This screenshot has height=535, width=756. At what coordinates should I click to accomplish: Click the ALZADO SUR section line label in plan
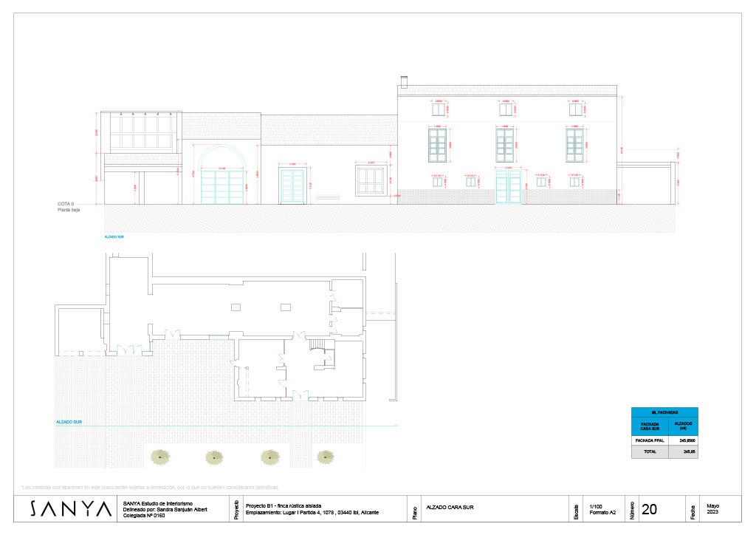pyautogui.click(x=69, y=422)
